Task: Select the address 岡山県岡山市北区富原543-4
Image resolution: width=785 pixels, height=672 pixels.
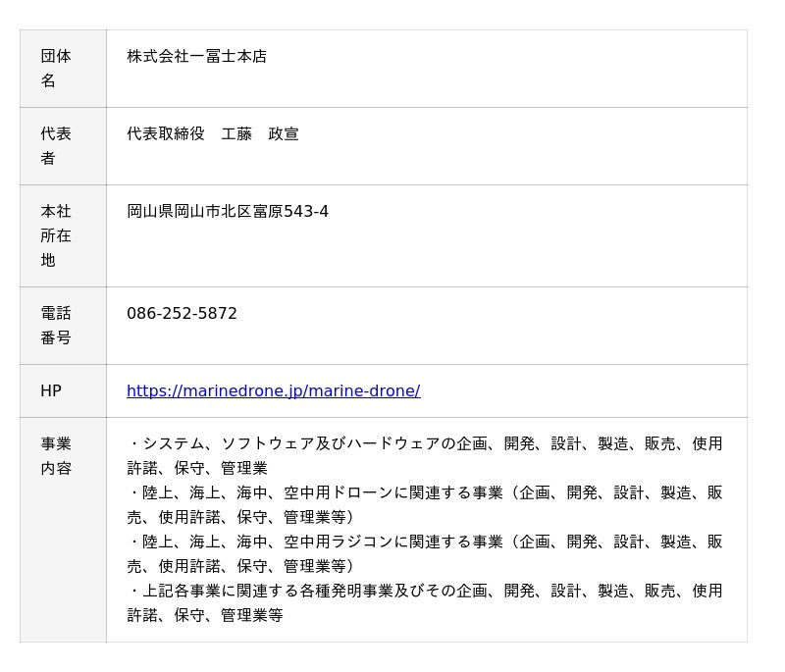Action: pos(227,211)
